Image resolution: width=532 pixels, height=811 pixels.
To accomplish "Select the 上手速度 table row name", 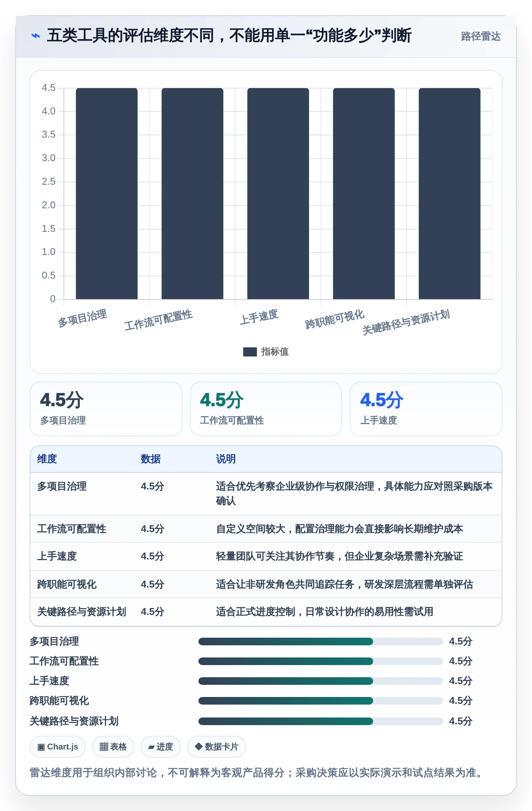I will (x=57, y=556).
